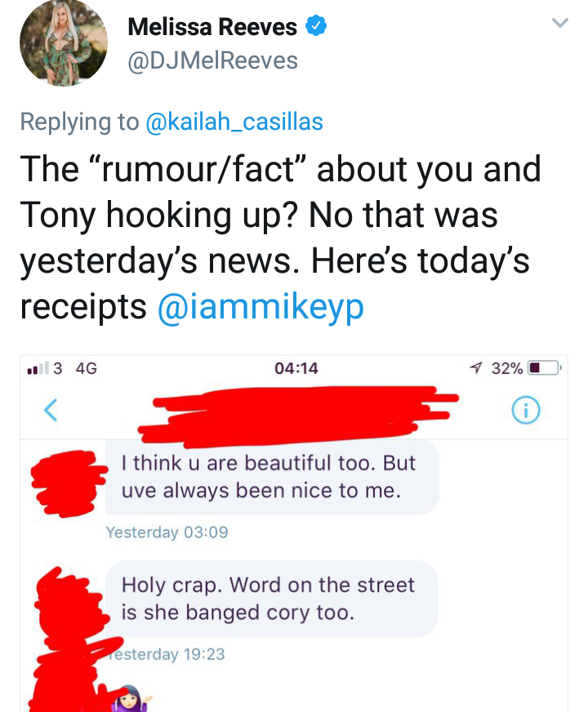
Task: Open the conversation info icon
Action: coord(526,411)
